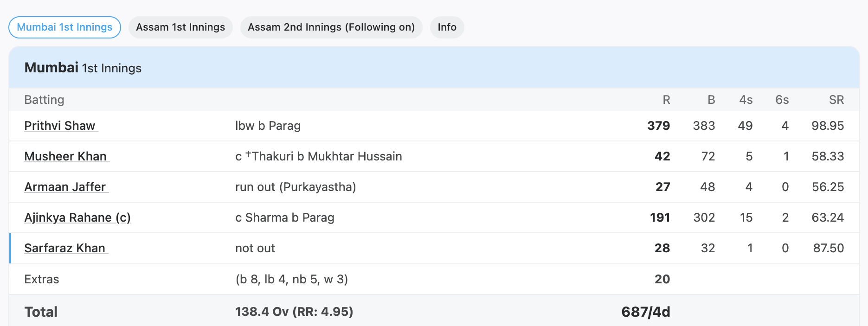Click Sarfaraz Khan's not out entry
868x326 pixels.
tap(255, 248)
